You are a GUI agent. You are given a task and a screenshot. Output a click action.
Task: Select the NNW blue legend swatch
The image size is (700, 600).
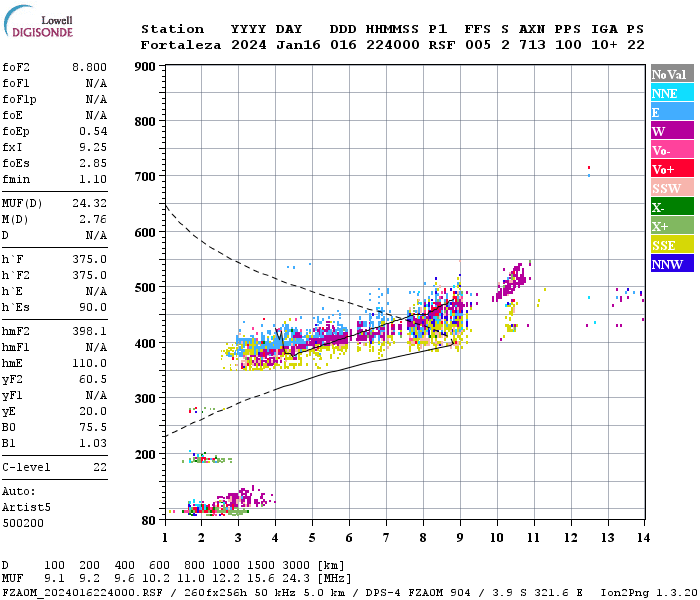pos(672,263)
